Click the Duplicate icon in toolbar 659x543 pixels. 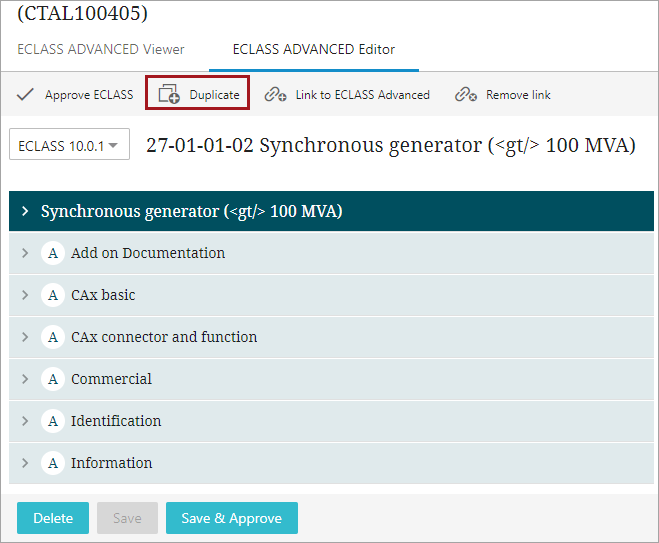click(x=169, y=94)
